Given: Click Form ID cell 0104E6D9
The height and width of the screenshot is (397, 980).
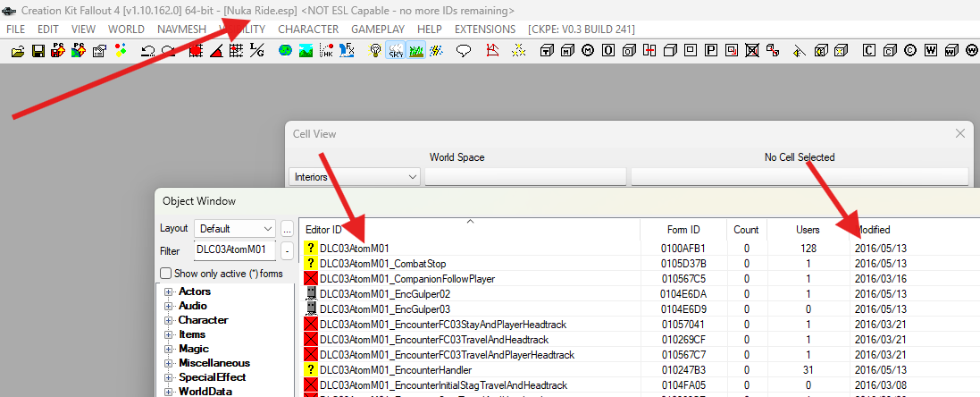Looking at the screenshot, I should (x=683, y=308).
